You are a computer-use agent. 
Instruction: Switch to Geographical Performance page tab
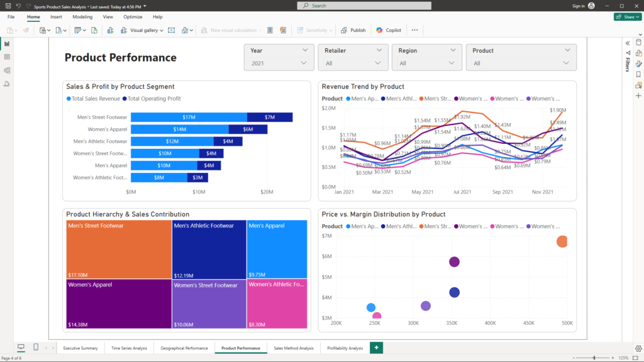tap(184, 348)
